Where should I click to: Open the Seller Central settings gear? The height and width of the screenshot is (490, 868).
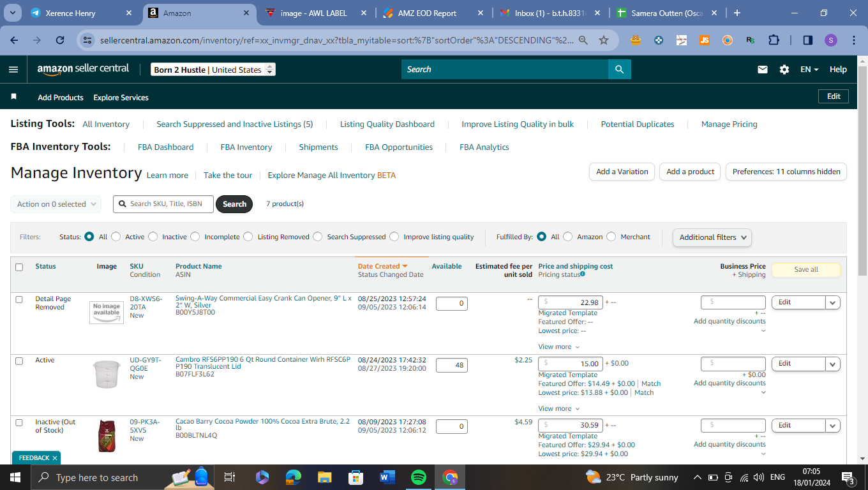click(x=784, y=70)
